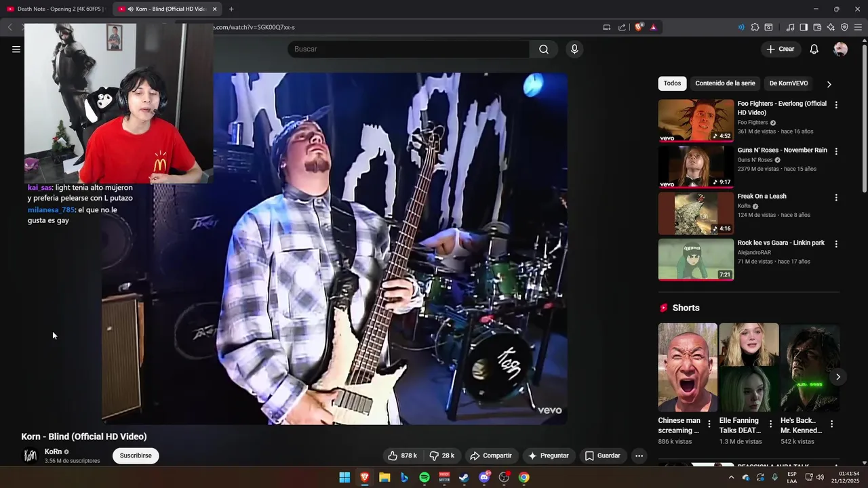Open the Brave VPN shield icon
The image size is (868, 488).
[844, 27]
